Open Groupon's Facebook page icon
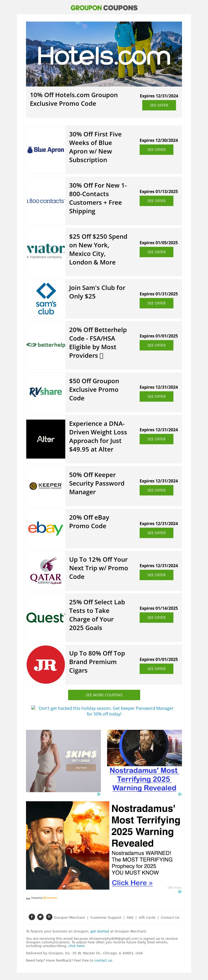This screenshot has height=980, width=208. click(x=32, y=917)
